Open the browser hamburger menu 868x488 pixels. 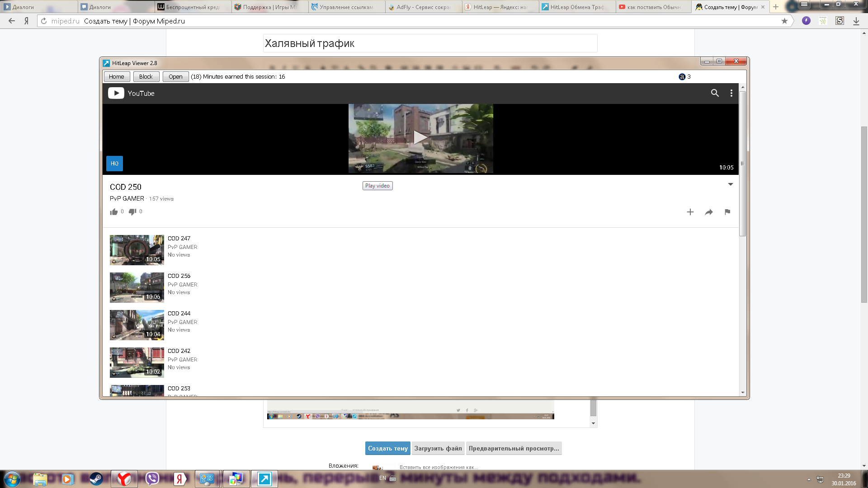point(804,4)
